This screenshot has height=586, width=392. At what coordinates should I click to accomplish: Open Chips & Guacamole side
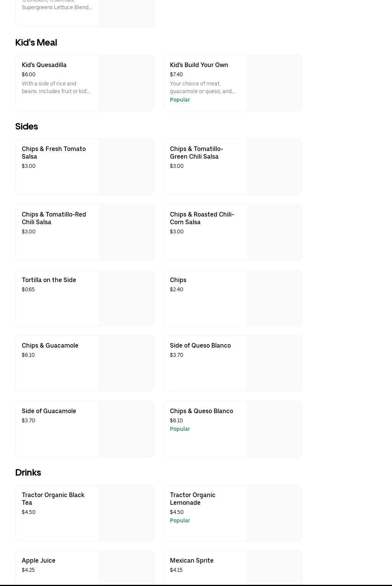pos(50,346)
